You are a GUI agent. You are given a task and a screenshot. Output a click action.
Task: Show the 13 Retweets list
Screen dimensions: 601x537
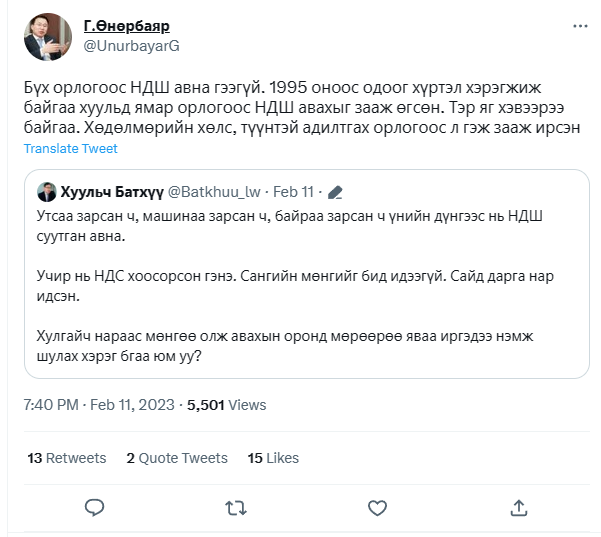tap(67, 457)
